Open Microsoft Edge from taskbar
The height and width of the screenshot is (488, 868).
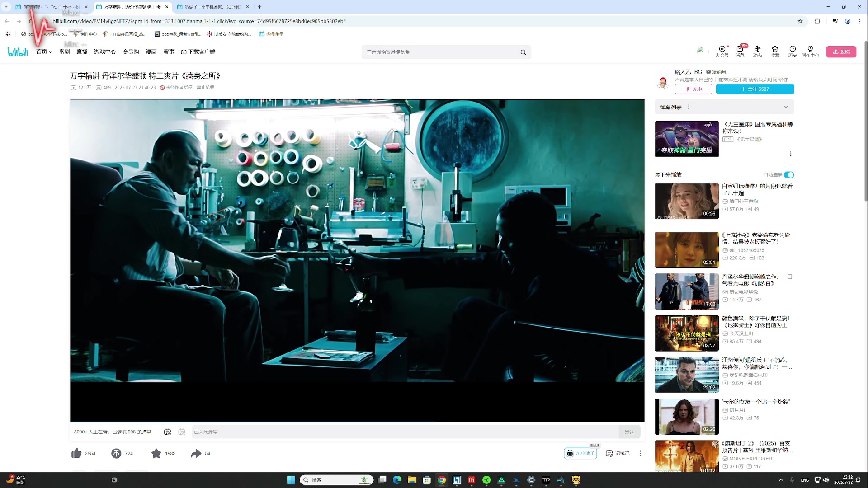tap(397, 480)
